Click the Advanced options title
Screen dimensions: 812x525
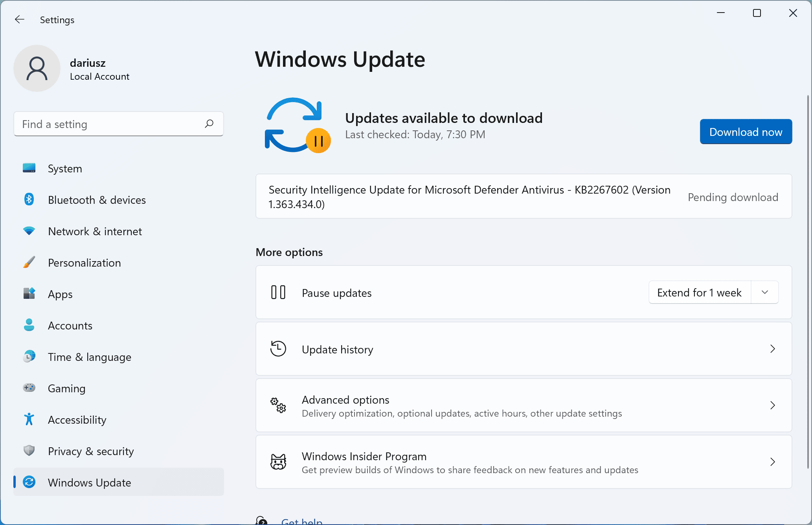[345, 400]
